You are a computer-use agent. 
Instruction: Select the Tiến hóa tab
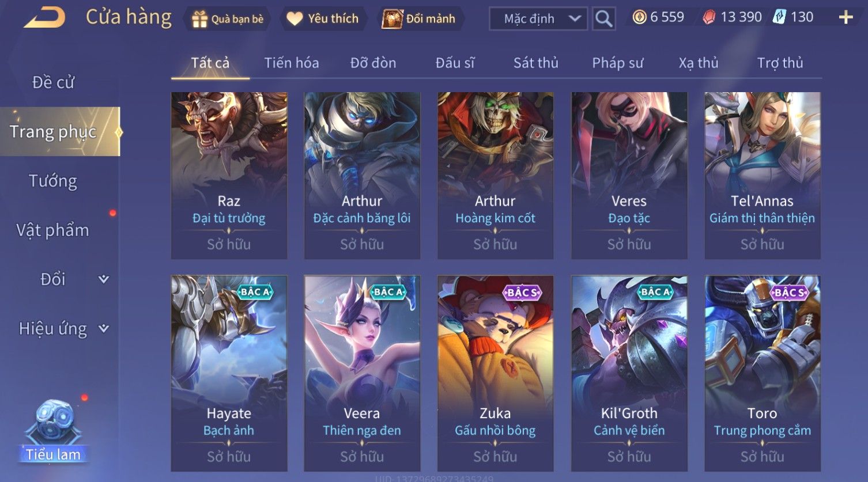pos(291,63)
